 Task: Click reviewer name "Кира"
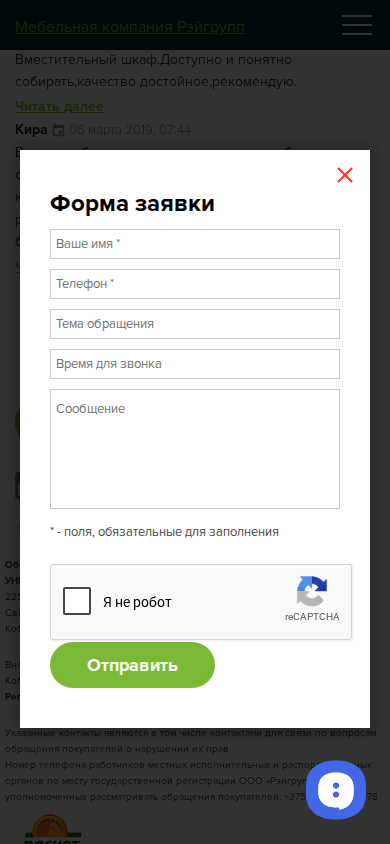pyautogui.click(x=31, y=130)
